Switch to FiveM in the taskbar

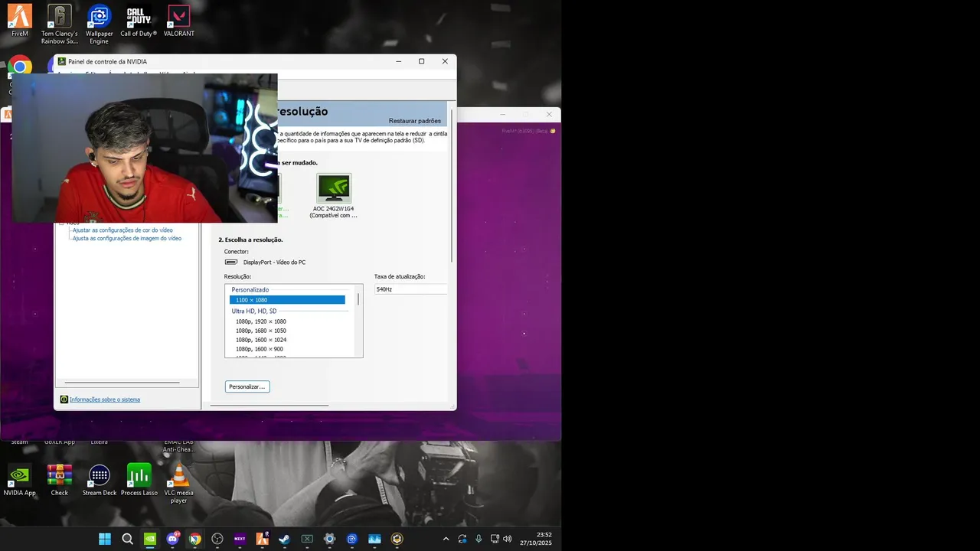tap(262, 539)
